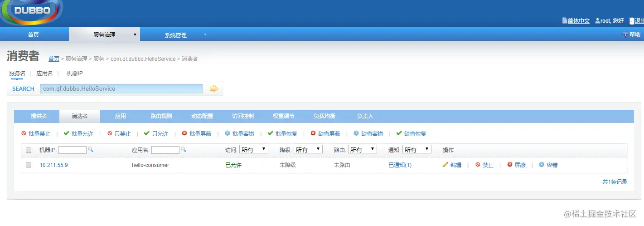Toggle the select-all checkbox in header
This screenshot has width=644, height=226.
click(x=29, y=150)
